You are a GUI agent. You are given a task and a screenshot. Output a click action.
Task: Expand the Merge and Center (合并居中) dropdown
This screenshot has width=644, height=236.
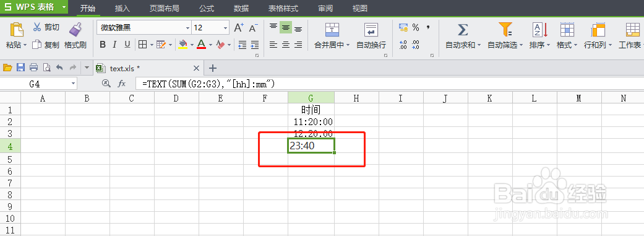[x=348, y=45]
